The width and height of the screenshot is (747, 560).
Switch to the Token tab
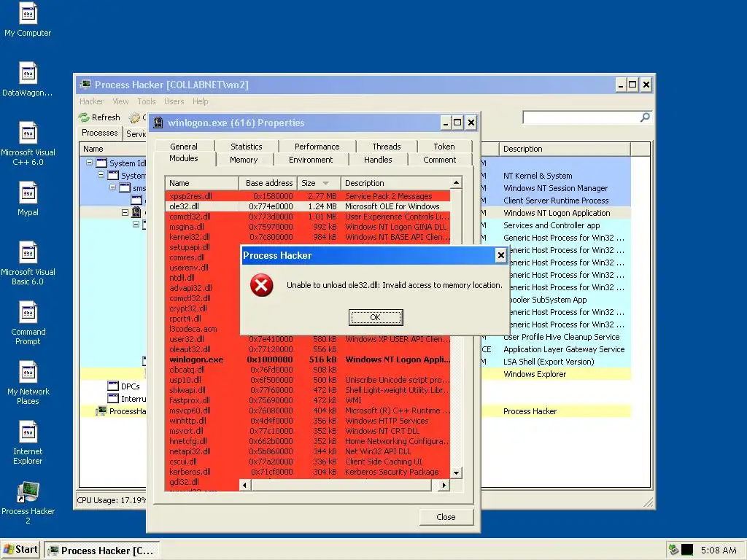444,146
